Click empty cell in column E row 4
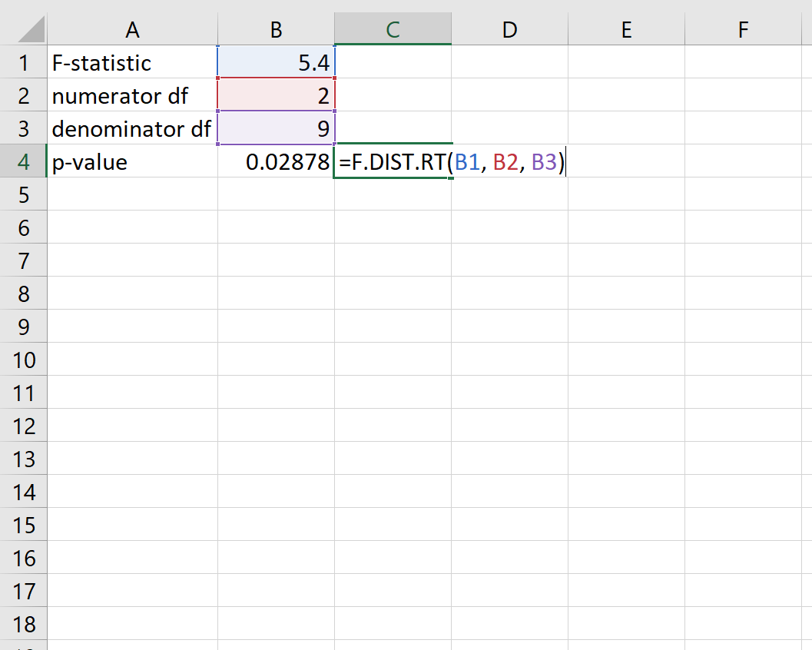 tap(626, 162)
